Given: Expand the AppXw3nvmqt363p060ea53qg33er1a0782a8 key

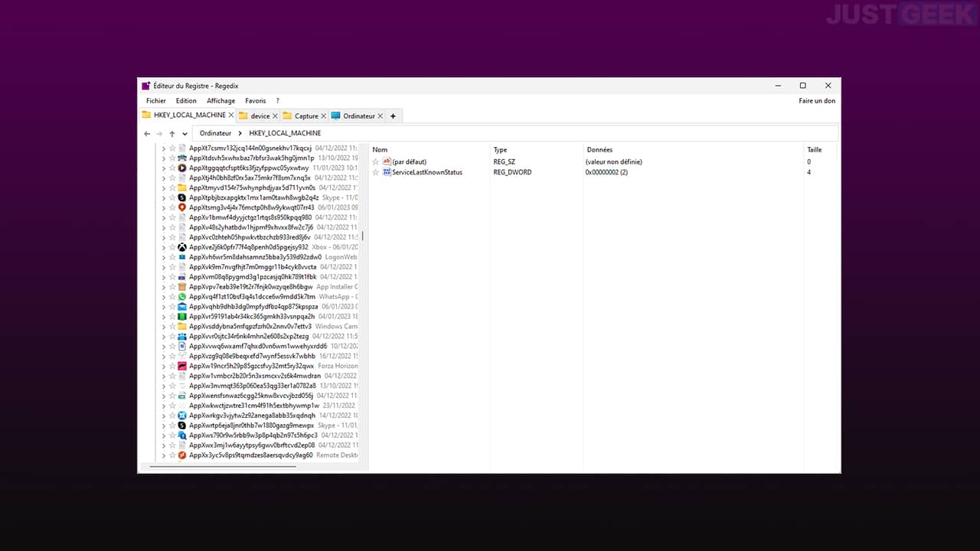Looking at the screenshot, I should pos(163,386).
